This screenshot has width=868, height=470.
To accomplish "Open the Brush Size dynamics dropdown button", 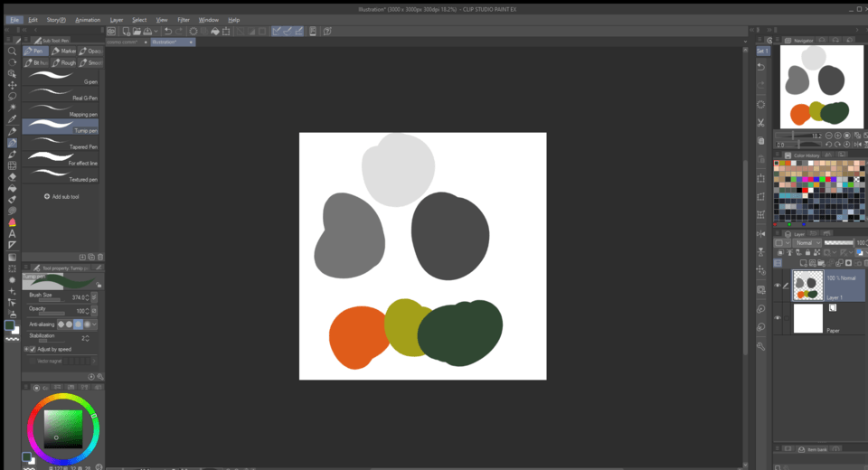I will (96, 296).
